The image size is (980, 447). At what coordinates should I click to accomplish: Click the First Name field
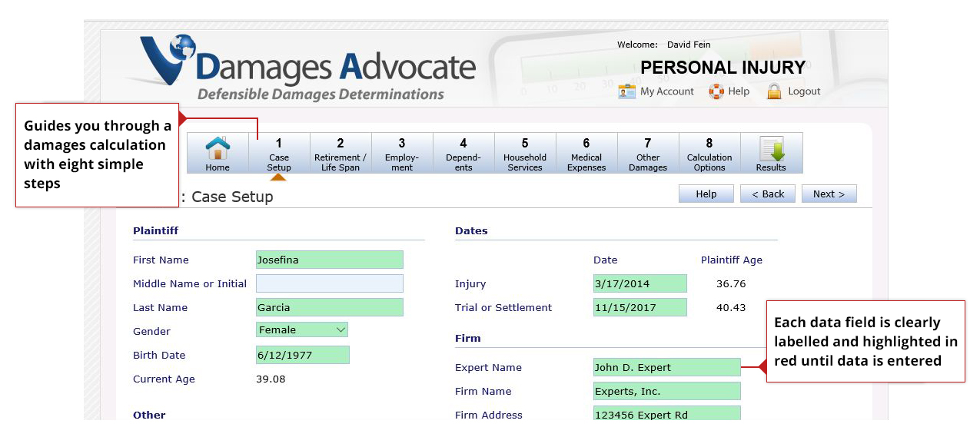coord(330,260)
